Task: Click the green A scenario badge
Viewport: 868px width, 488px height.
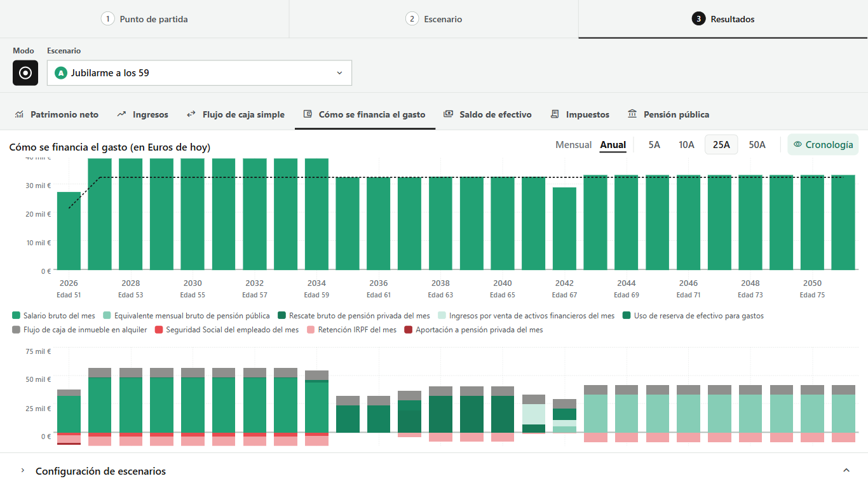Action: [61, 73]
